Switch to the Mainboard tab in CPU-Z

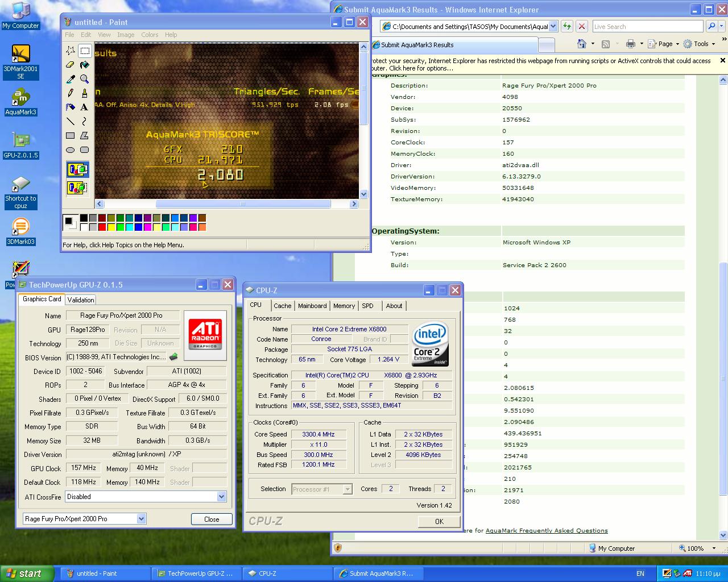tap(312, 306)
